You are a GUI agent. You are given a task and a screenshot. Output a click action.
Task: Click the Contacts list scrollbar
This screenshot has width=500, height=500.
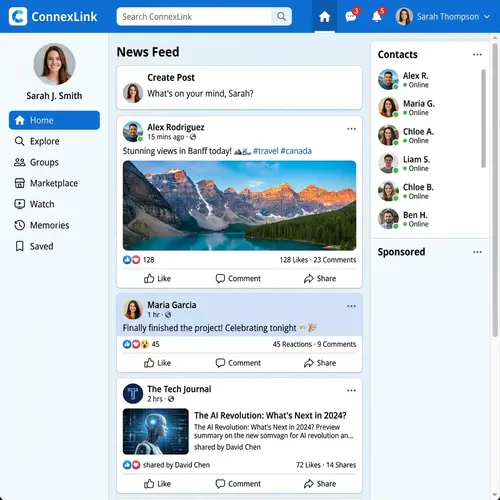484,118
